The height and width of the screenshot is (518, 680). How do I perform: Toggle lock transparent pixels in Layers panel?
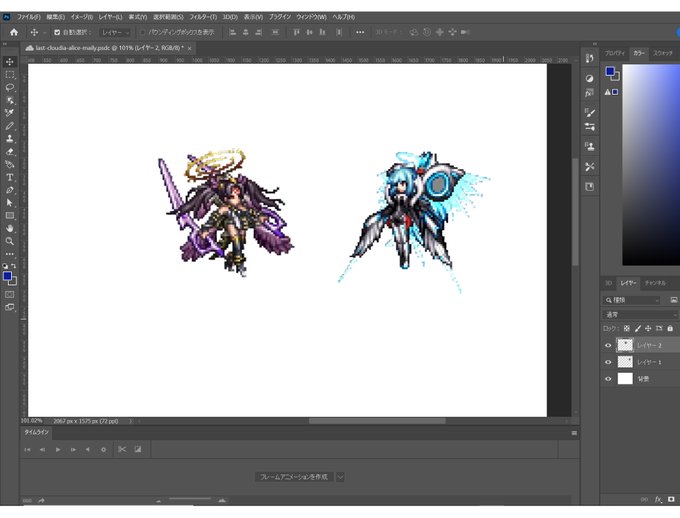pyautogui.click(x=627, y=328)
